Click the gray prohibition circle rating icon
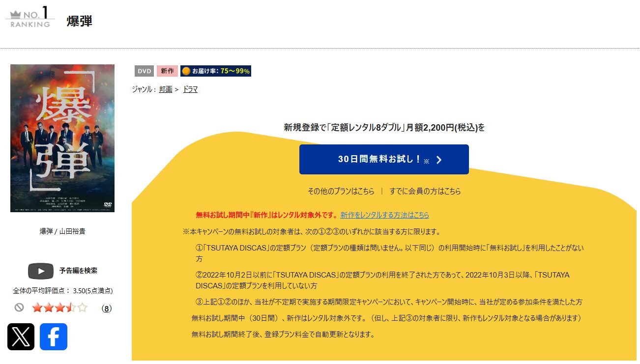 coord(19,308)
